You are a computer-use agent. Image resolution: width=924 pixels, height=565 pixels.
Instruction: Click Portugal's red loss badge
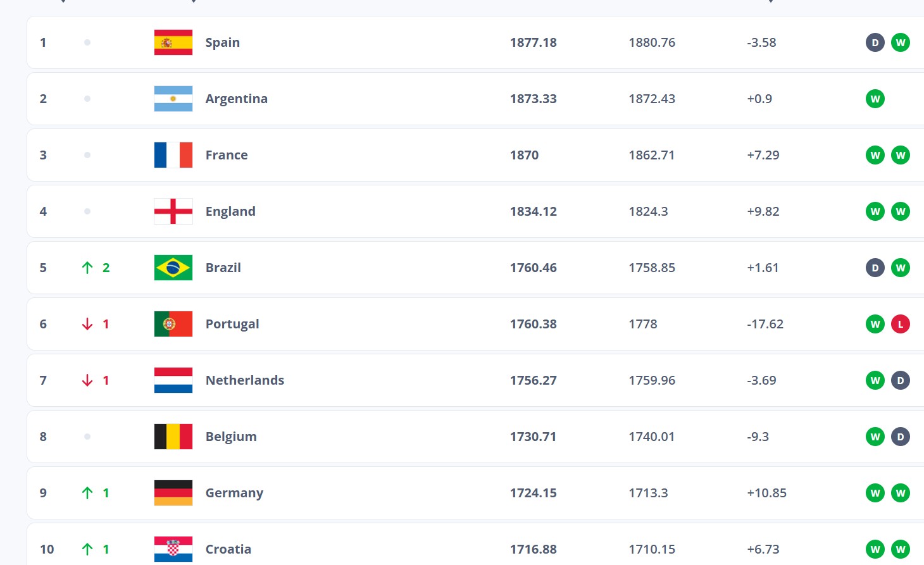click(x=900, y=324)
